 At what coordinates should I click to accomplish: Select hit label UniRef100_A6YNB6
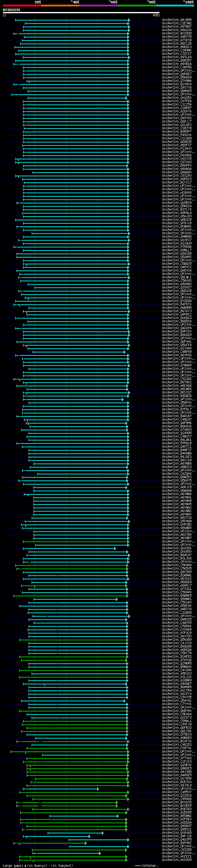177,494
